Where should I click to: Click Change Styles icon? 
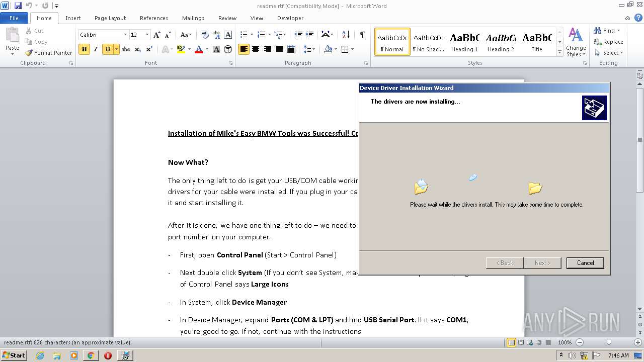coord(576,42)
